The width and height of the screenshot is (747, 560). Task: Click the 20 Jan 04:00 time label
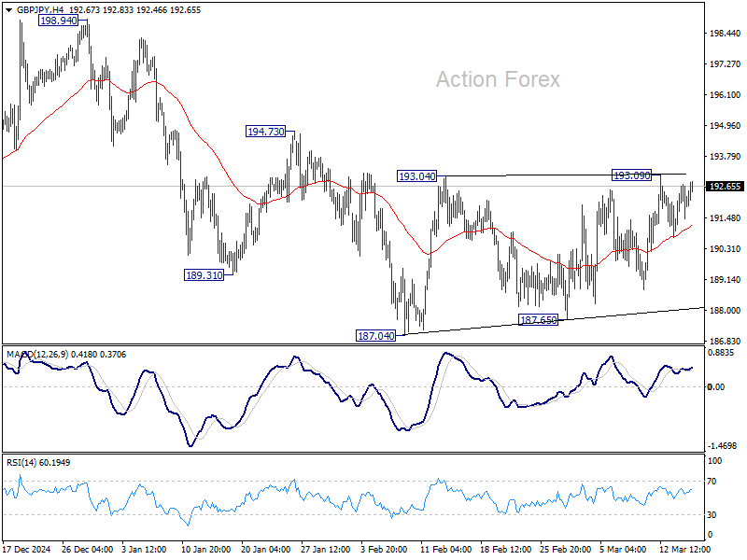(266, 549)
